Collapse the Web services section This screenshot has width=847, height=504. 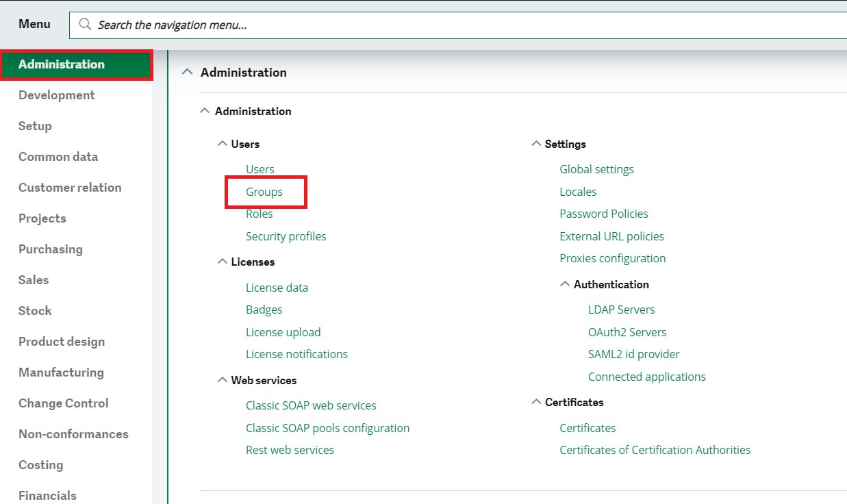click(x=222, y=380)
